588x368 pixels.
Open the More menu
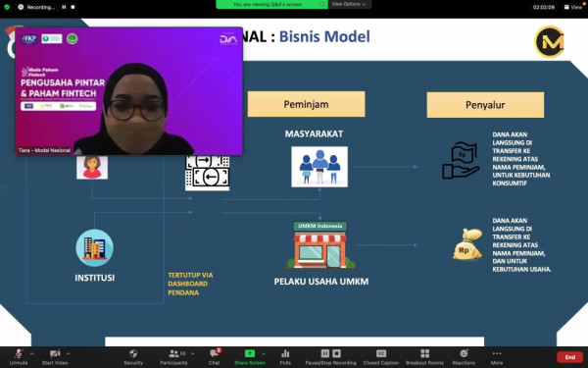tap(497, 357)
